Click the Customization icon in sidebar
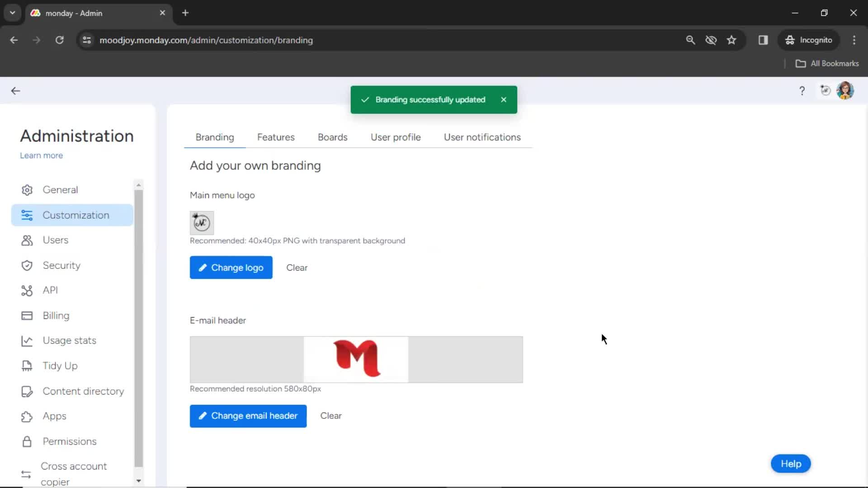 tap(27, 215)
